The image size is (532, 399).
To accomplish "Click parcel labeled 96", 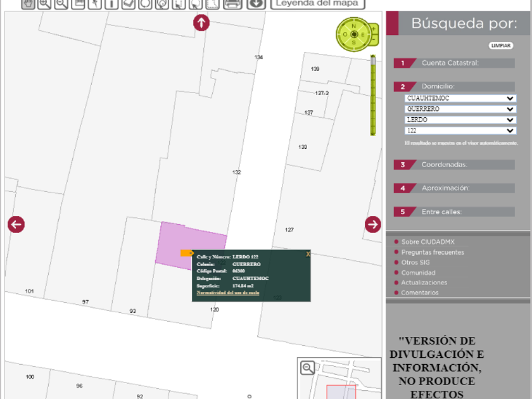I will click(80, 385).
